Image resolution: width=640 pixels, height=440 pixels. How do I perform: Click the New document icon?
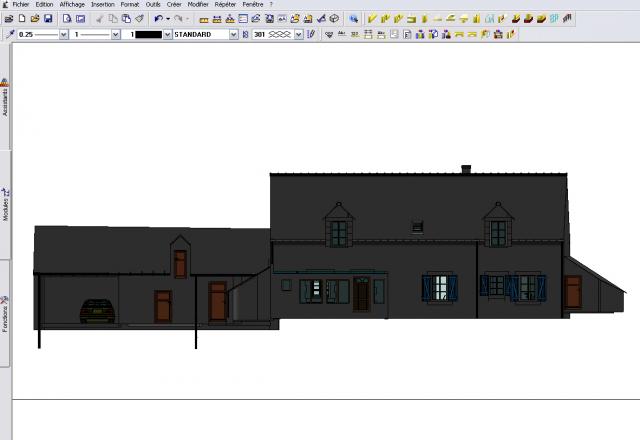[x=22, y=18]
